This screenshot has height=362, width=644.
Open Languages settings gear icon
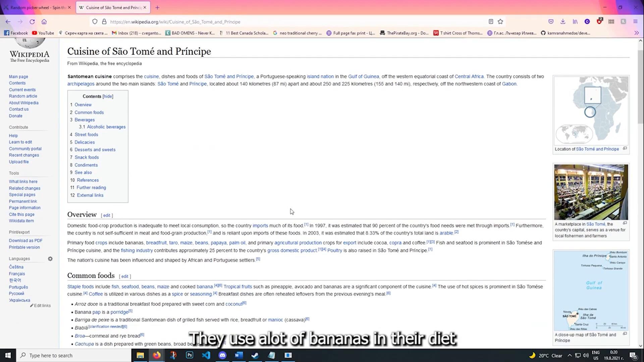[x=50, y=259]
